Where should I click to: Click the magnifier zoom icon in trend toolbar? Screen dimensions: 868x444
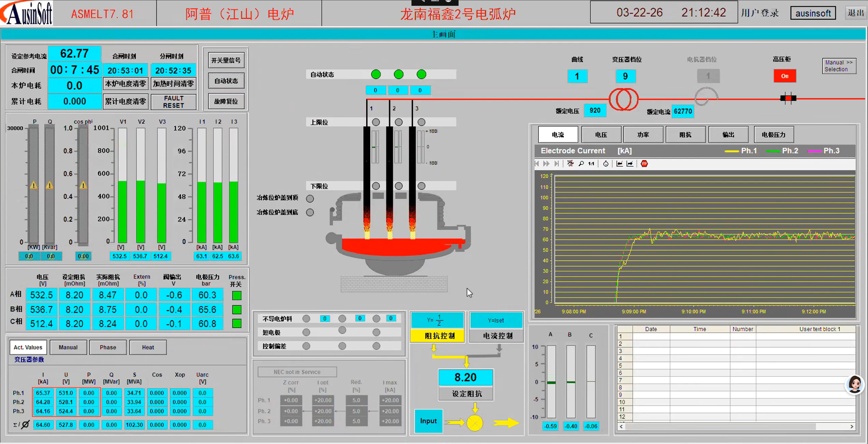pos(581,164)
